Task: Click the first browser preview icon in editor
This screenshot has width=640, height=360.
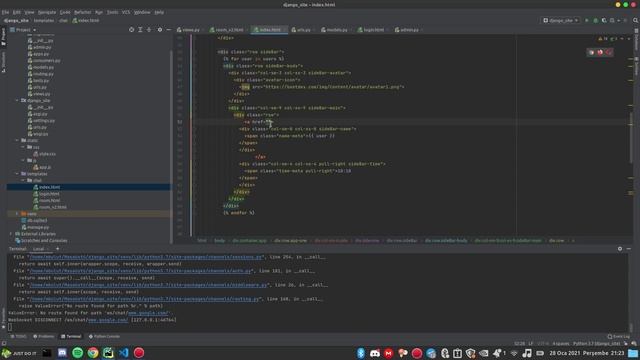Action: [591, 52]
